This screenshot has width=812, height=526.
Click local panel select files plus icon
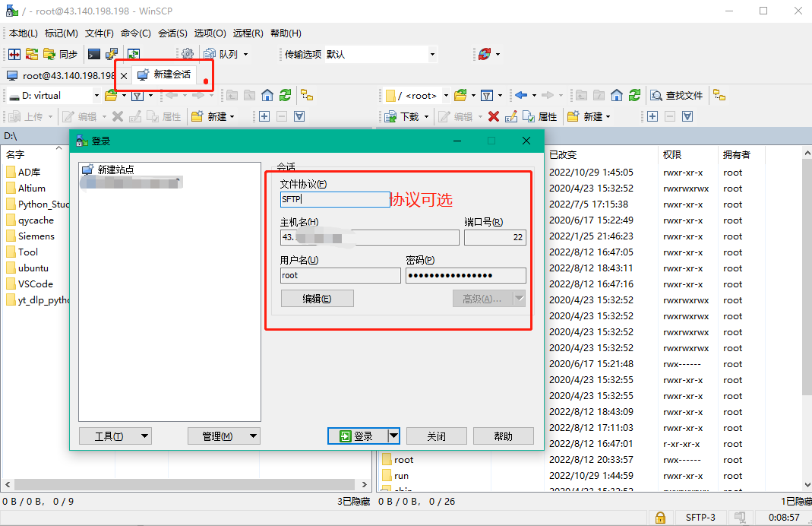point(264,116)
